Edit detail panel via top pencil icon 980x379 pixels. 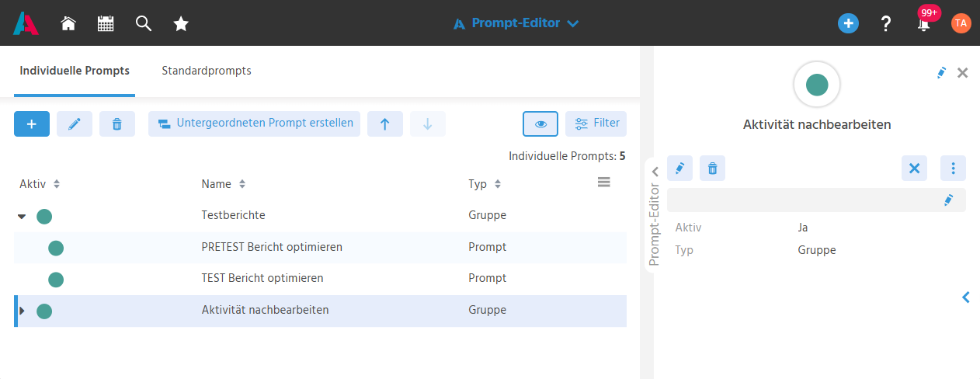941,73
